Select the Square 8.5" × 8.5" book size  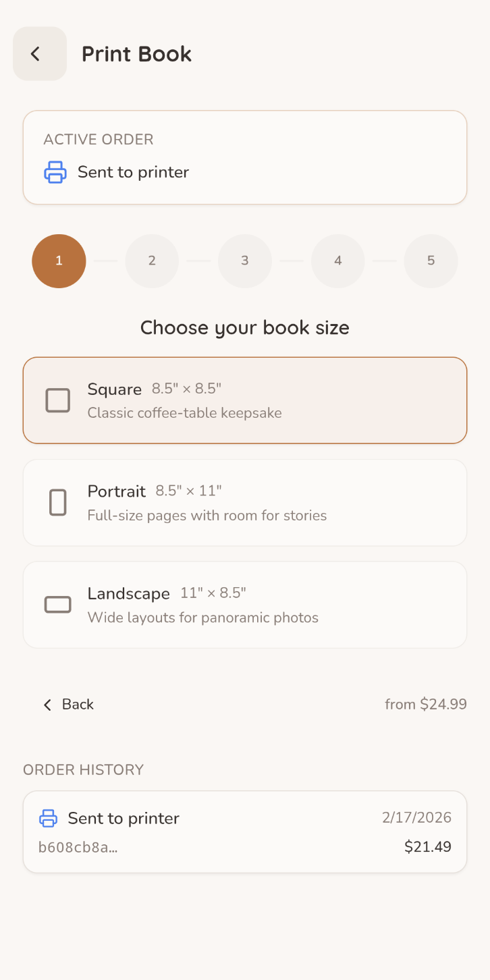tap(244, 400)
